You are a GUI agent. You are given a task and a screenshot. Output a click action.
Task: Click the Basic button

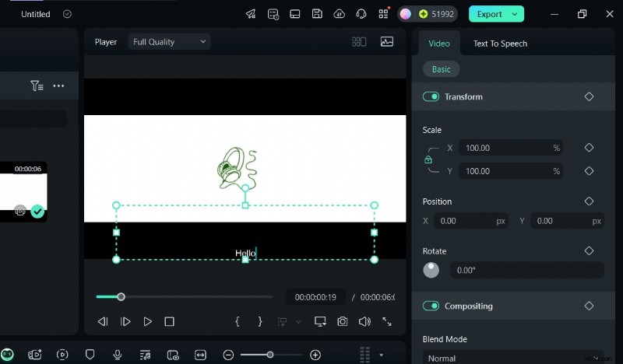442,69
